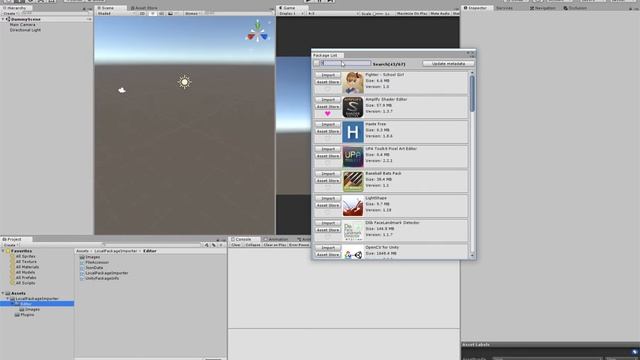Click the Dlib FaceLandmark Detector icon
Viewport: 640px width, 360px height.
click(x=353, y=231)
